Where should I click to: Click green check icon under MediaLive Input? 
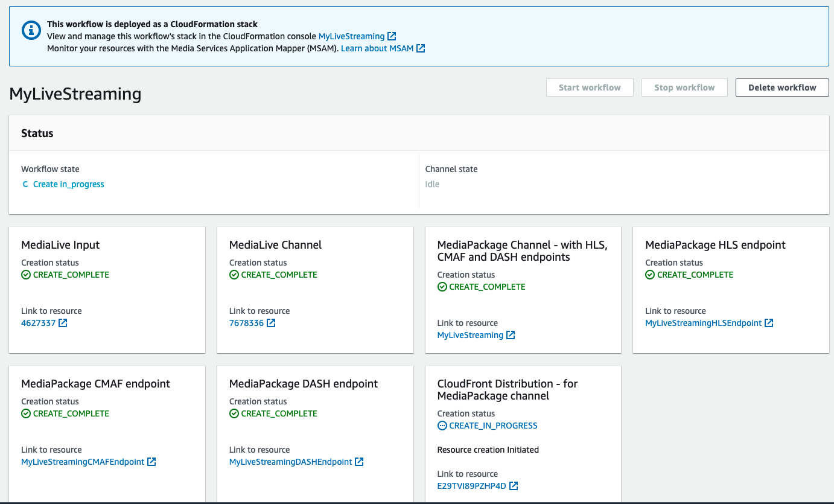point(26,275)
